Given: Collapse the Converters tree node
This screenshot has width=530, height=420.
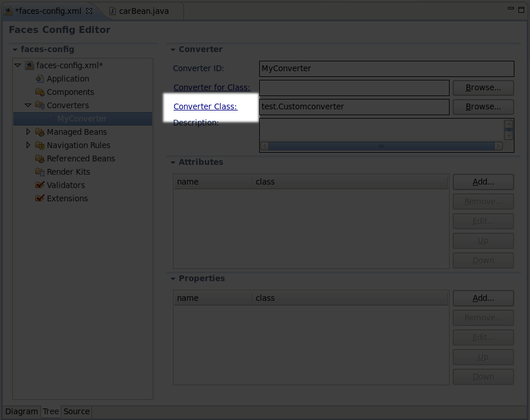Looking at the screenshot, I should point(28,105).
